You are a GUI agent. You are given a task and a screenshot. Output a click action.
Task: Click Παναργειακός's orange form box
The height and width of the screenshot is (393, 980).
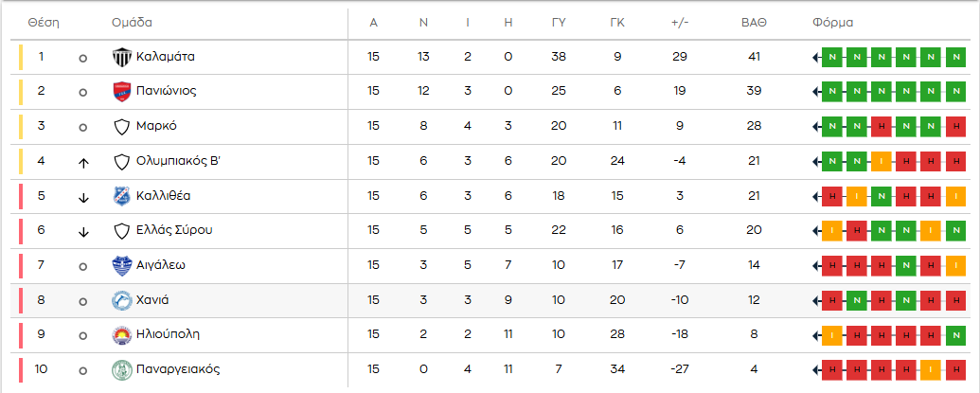[931, 369]
